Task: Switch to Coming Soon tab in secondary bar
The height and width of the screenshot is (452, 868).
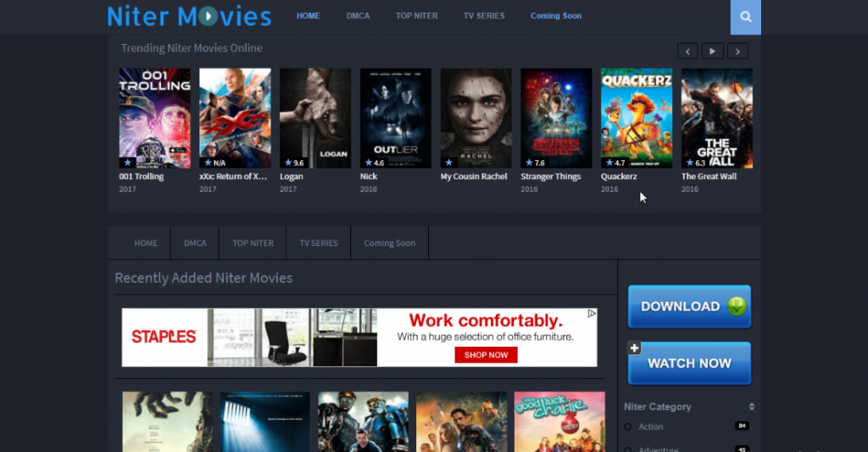Action: click(389, 243)
